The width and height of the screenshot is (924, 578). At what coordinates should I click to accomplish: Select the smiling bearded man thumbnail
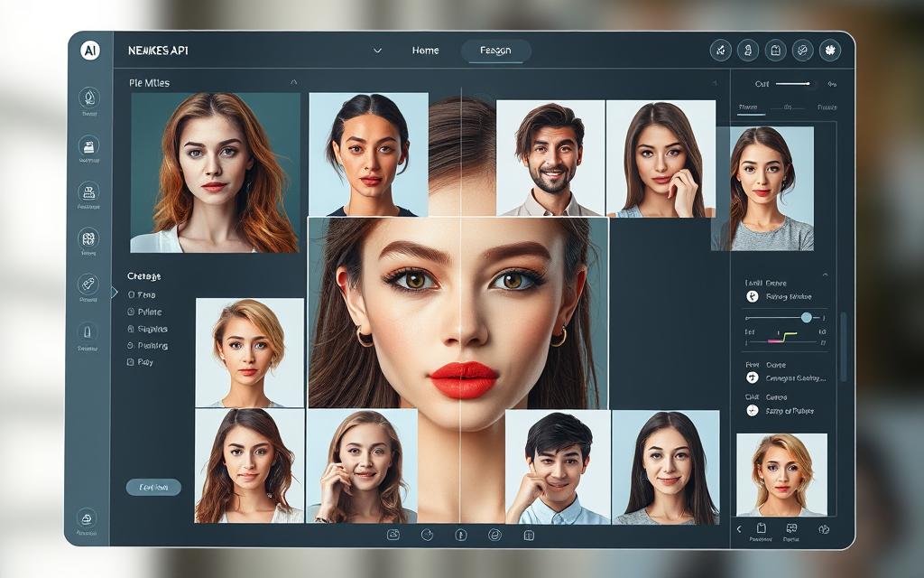550,158
